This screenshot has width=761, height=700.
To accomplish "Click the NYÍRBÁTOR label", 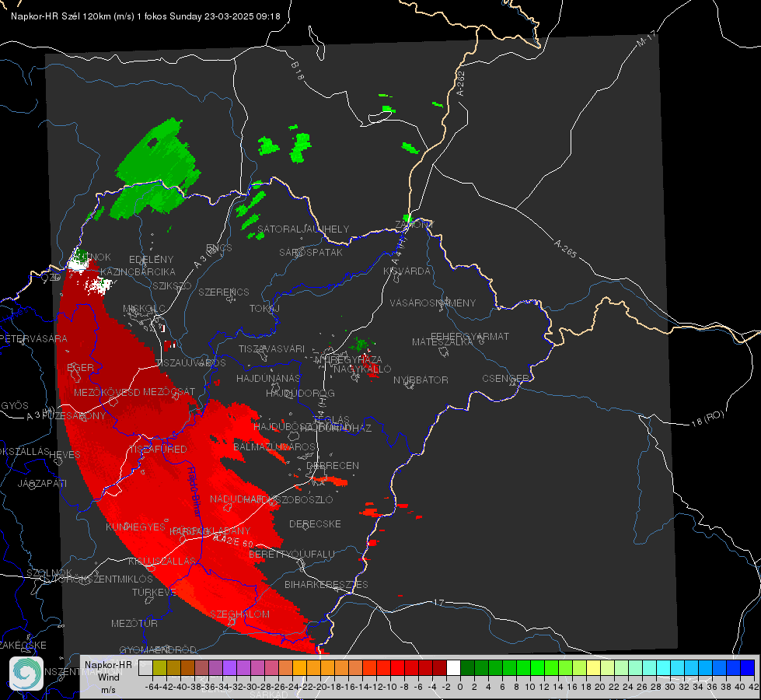I will [421, 380].
